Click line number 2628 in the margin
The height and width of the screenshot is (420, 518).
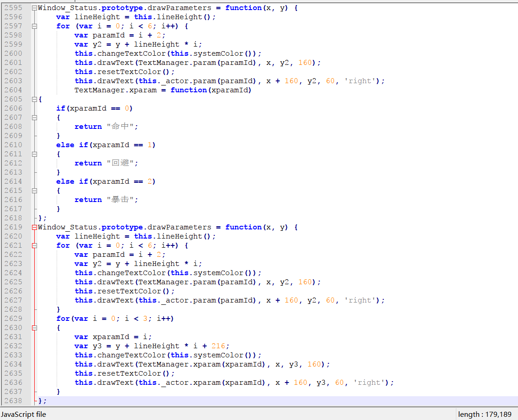click(13, 309)
